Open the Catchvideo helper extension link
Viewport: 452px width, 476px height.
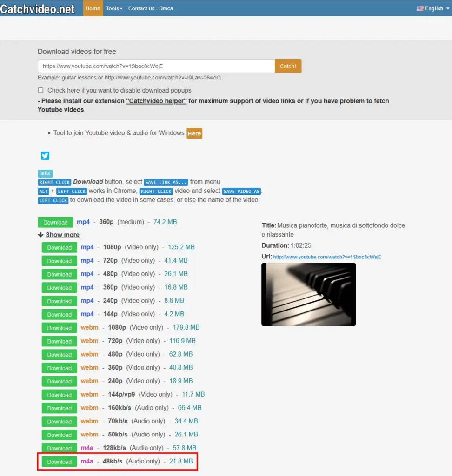click(156, 101)
